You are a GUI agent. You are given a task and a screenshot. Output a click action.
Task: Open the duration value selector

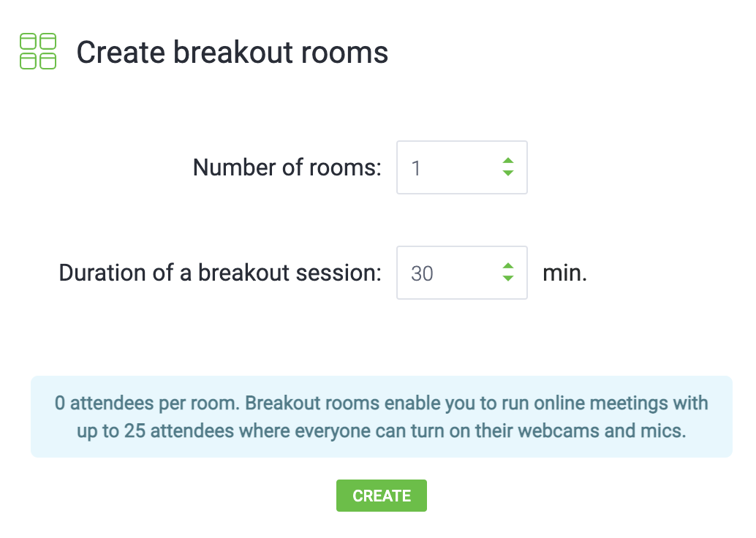pyautogui.click(x=453, y=273)
